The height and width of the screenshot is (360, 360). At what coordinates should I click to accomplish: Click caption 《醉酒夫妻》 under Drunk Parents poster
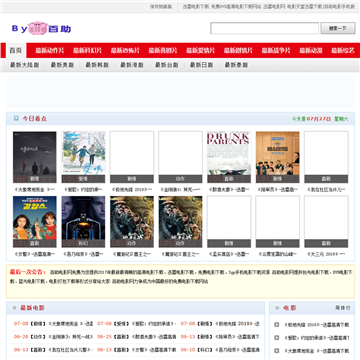click(229, 190)
